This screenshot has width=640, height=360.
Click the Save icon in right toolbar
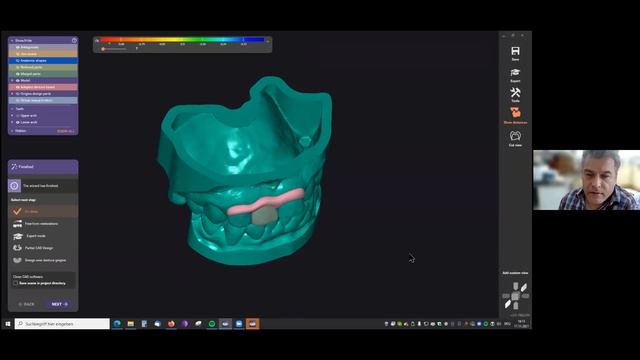click(515, 51)
